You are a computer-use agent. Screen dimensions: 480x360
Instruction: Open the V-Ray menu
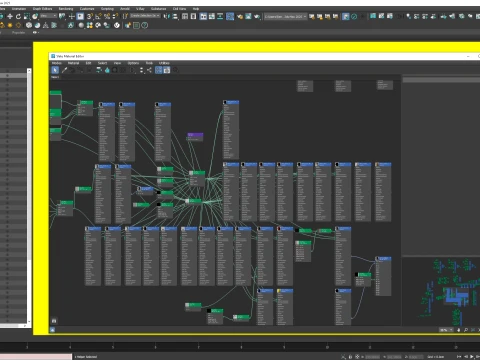140,9
